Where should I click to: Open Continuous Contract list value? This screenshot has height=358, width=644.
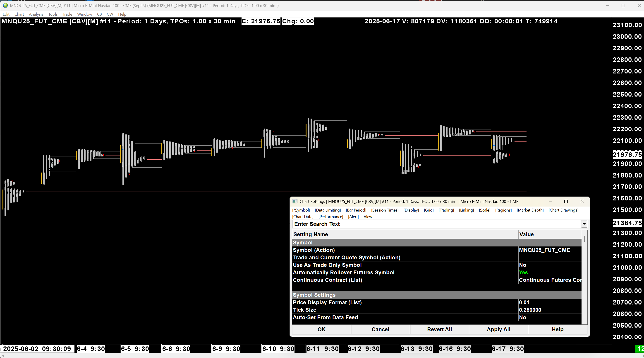pyautogui.click(x=550, y=280)
